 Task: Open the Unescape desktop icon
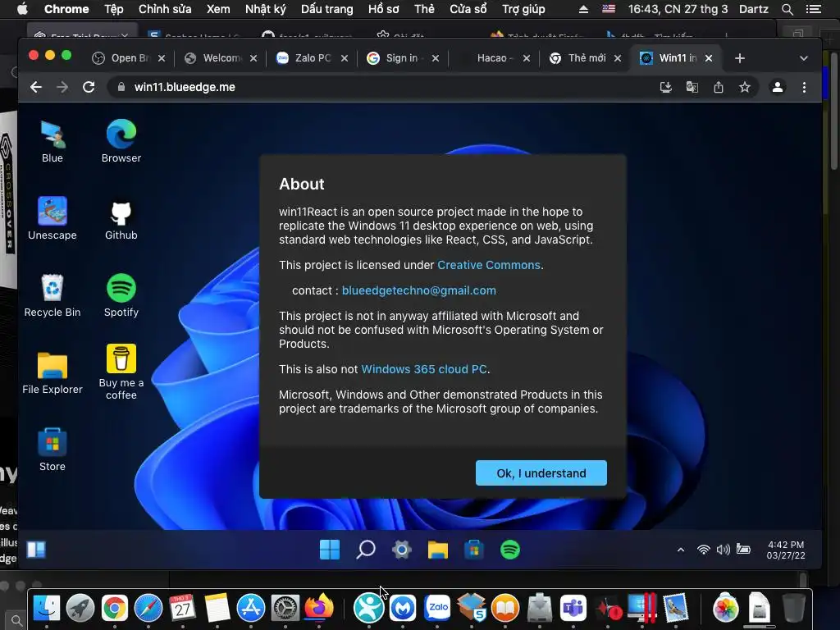click(52, 218)
